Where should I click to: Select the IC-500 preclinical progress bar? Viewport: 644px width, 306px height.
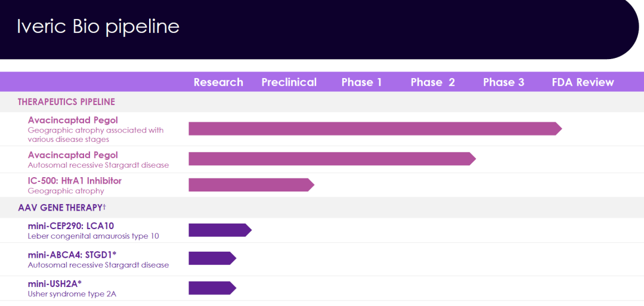(250, 185)
